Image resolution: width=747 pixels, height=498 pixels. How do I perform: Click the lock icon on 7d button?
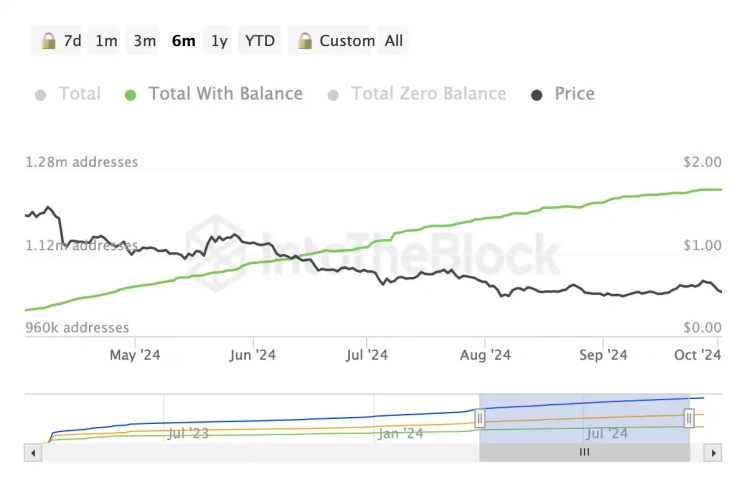pos(48,41)
